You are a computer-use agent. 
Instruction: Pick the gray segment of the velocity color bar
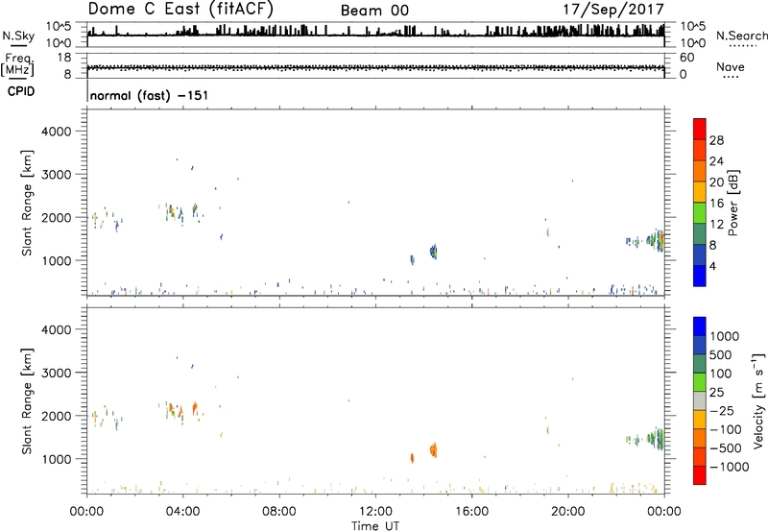click(700, 400)
